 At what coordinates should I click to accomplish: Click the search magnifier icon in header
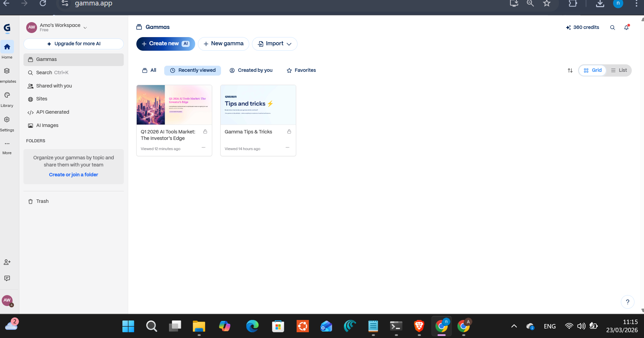612,28
